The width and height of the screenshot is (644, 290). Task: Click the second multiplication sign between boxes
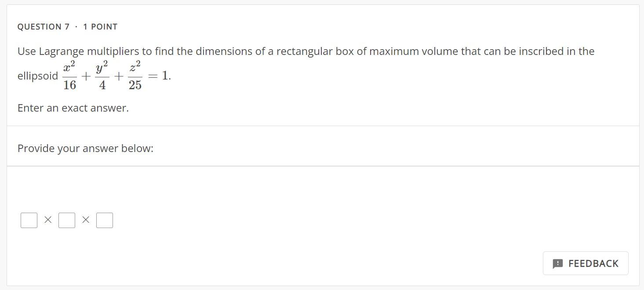click(85, 220)
